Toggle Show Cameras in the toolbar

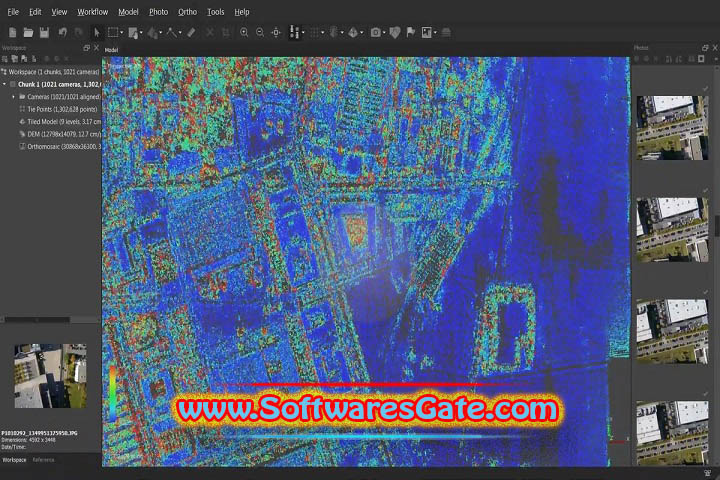coord(376,32)
